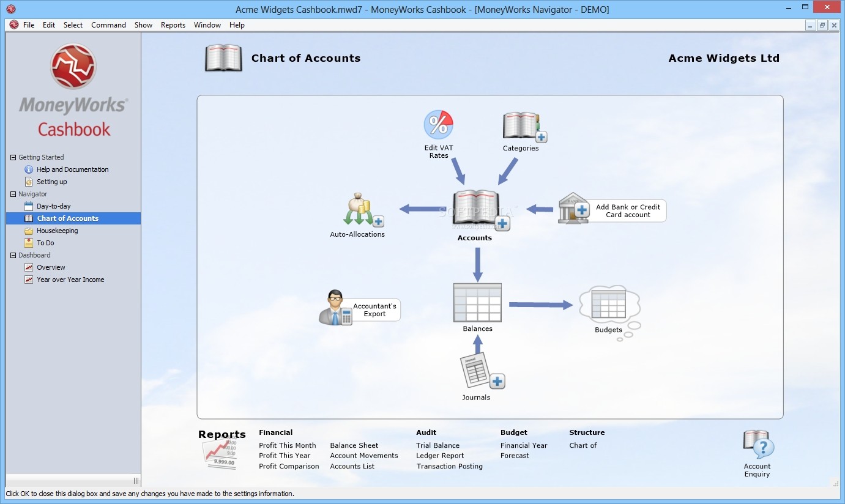Screen dimensions: 845x504
Task: Select To Do in Navigator
Action: 45,243
